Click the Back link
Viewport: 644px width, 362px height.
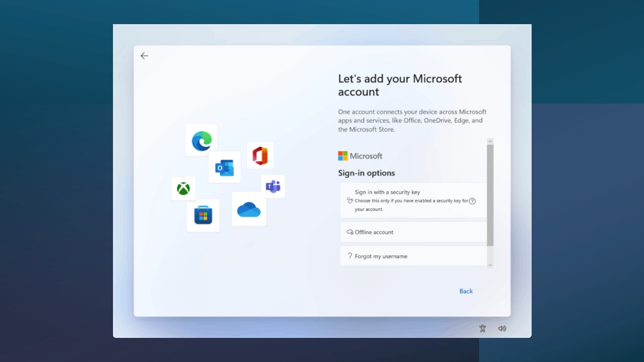(x=466, y=291)
